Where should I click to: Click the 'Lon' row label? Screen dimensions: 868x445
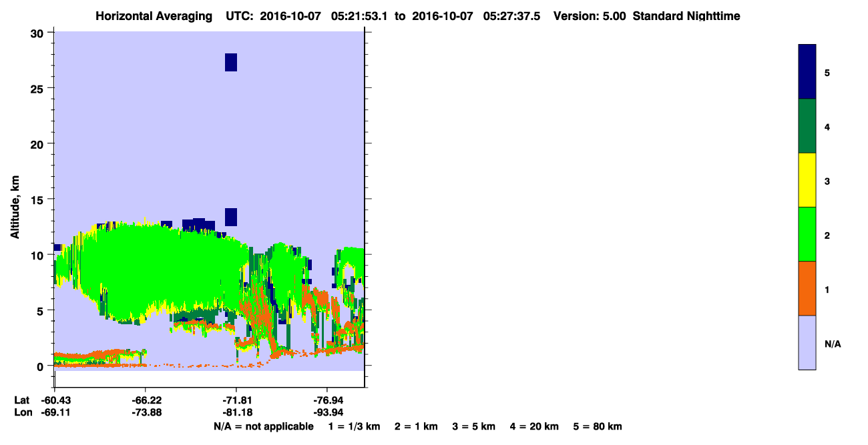point(23,413)
